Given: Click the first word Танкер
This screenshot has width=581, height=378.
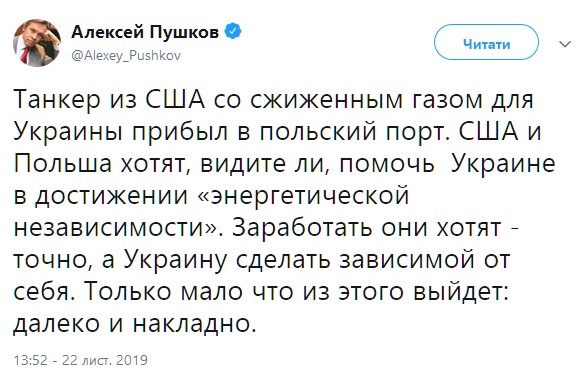Looking at the screenshot, I should click(57, 100).
